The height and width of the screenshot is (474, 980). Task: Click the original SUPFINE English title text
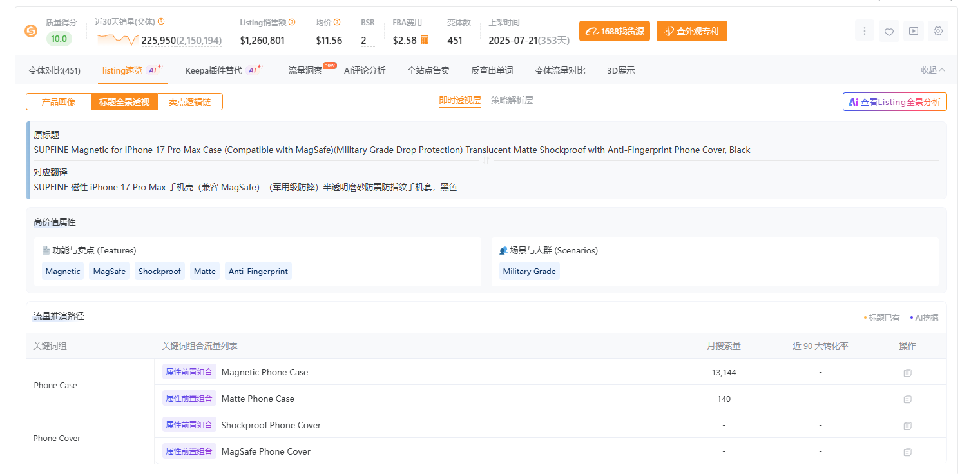click(x=392, y=150)
